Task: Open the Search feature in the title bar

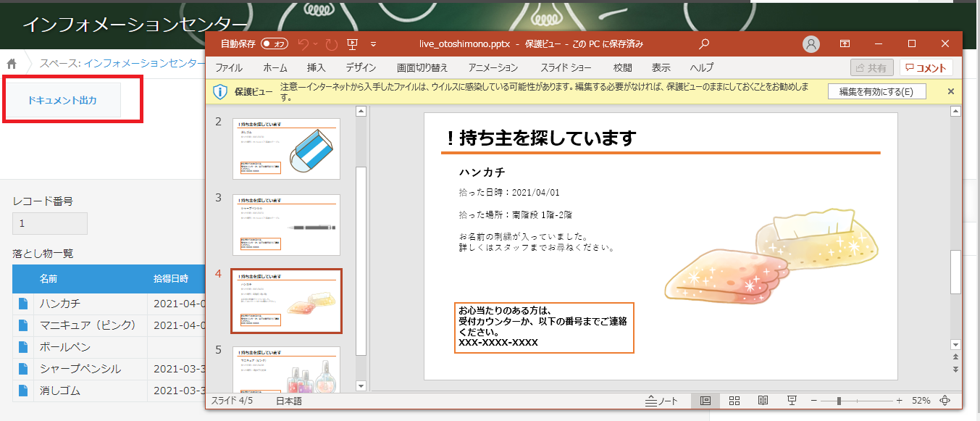Action: (703, 44)
